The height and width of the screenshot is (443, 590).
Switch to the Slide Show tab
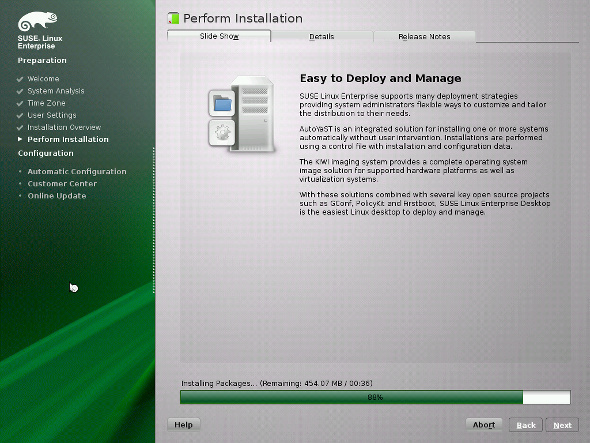(x=219, y=36)
